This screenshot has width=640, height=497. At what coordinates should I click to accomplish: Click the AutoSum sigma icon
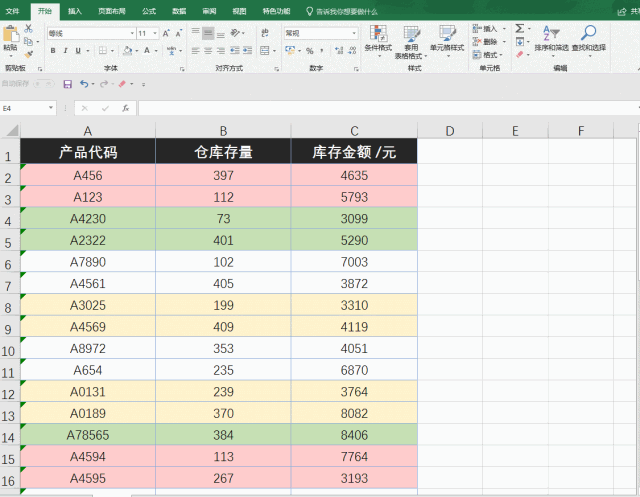[520, 29]
